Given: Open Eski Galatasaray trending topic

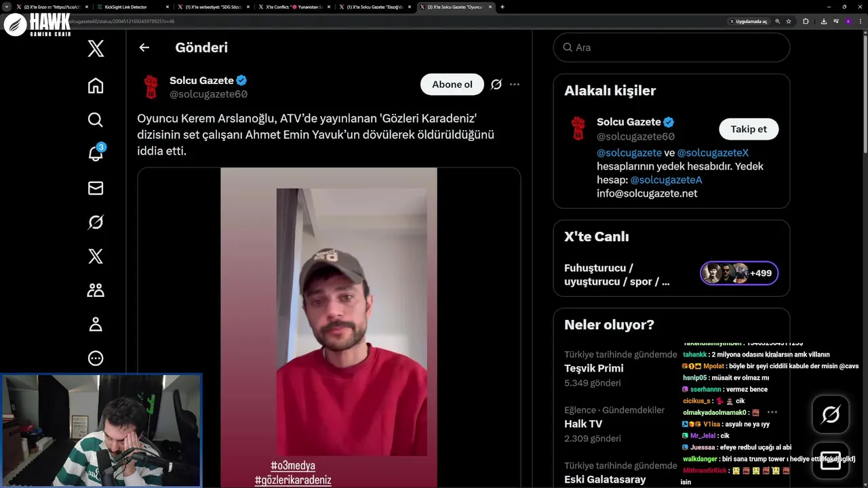Looking at the screenshot, I should pyautogui.click(x=605, y=479).
